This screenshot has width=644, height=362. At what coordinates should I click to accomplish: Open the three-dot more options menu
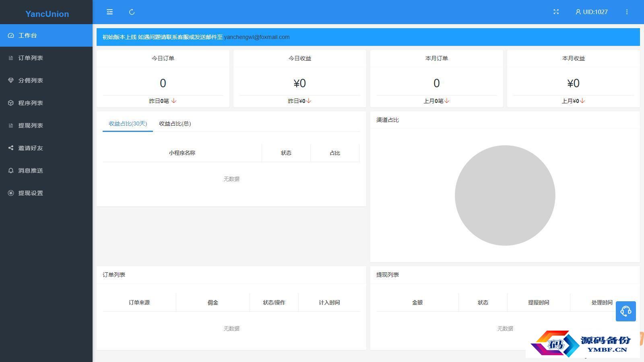[x=627, y=12]
